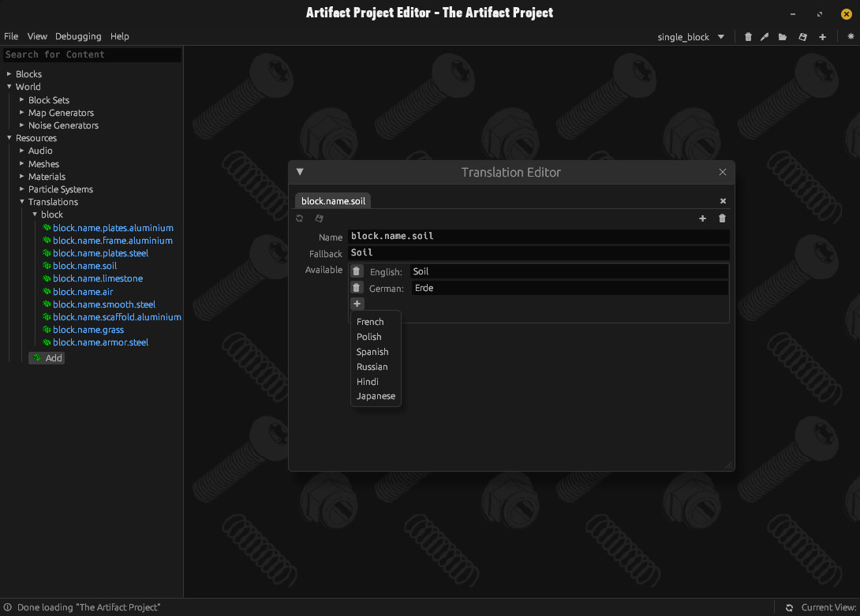Click the reload icon in Translation Editor
The width and height of the screenshot is (860, 616).
300,218
